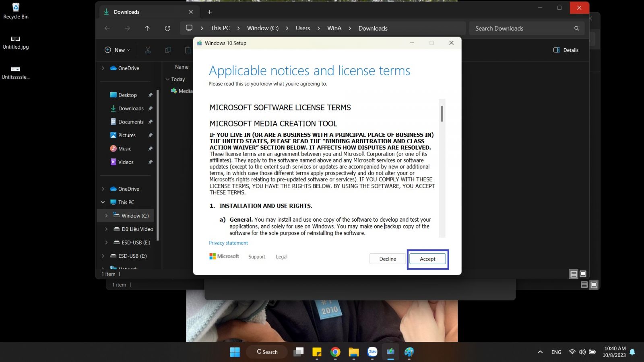The image size is (644, 362).
Task: Switch to large thumbnails view
Action: pyautogui.click(x=583, y=274)
